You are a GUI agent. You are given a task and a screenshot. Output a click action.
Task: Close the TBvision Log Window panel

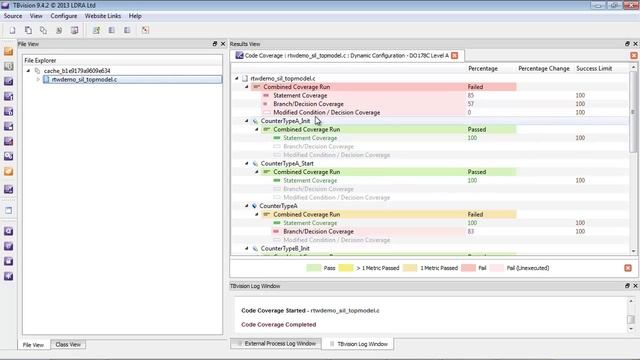(x=635, y=286)
